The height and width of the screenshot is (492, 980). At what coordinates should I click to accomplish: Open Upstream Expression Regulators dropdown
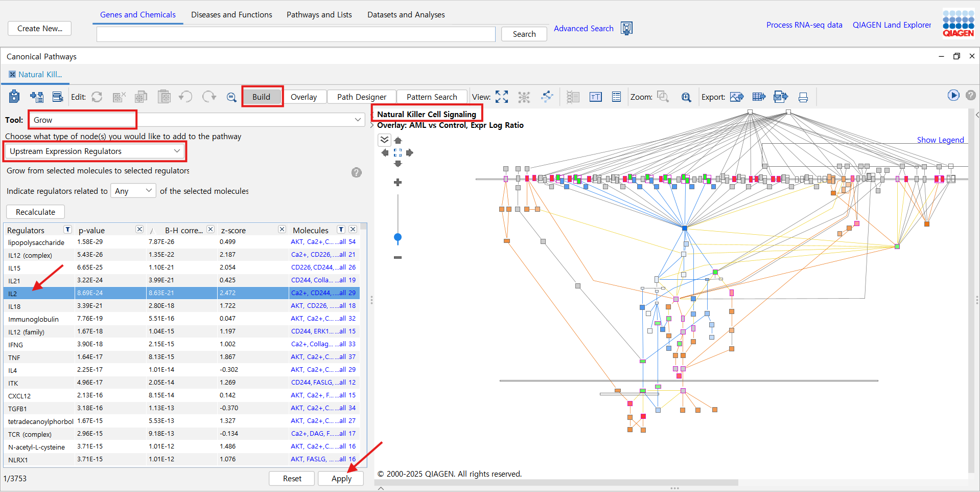tap(96, 151)
